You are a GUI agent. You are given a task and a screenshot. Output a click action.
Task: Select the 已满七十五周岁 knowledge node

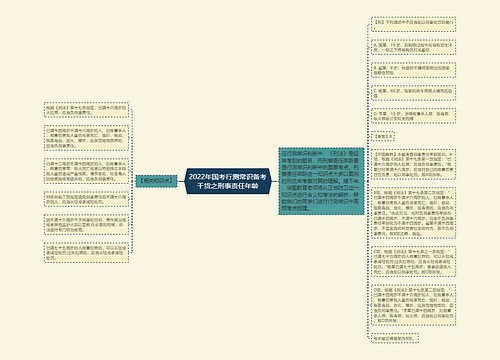[x=86, y=253]
